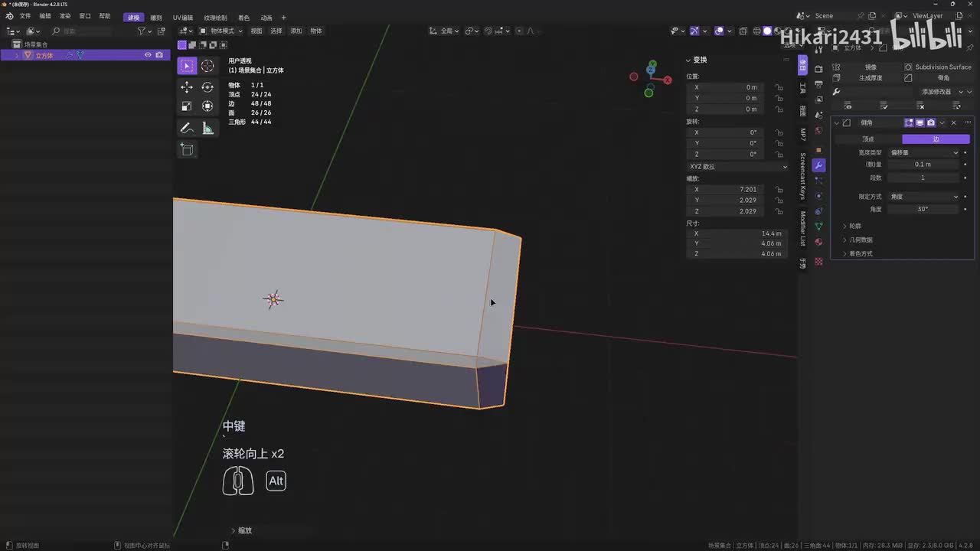Image resolution: width=980 pixels, height=551 pixels.
Task: Adjust the bevel (数)量 0.1 m field
Action: [923, 165]
